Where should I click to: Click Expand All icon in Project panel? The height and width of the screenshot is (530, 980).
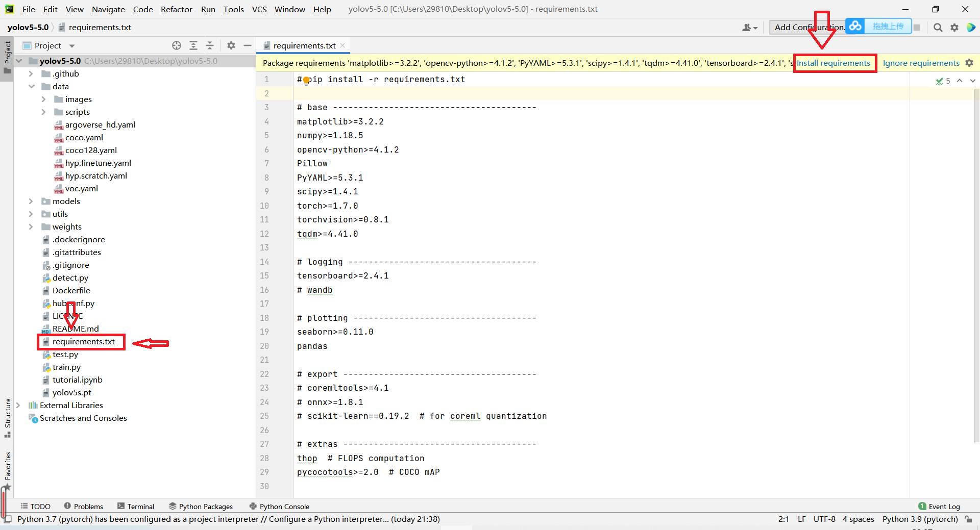tap(193, 45)
